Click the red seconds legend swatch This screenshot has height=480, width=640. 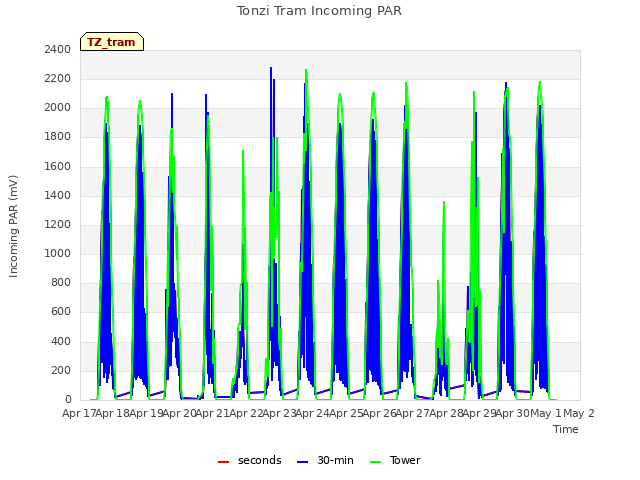(x=223, y=462)
